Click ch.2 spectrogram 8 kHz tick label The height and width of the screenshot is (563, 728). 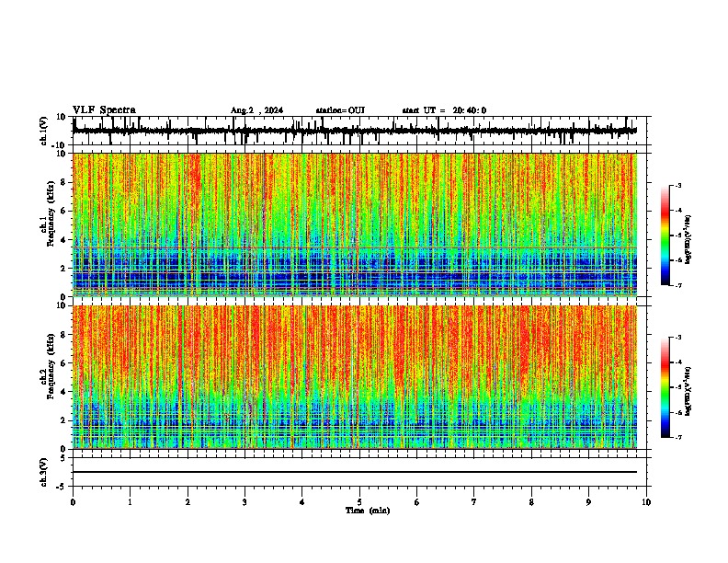pos(63,335)
